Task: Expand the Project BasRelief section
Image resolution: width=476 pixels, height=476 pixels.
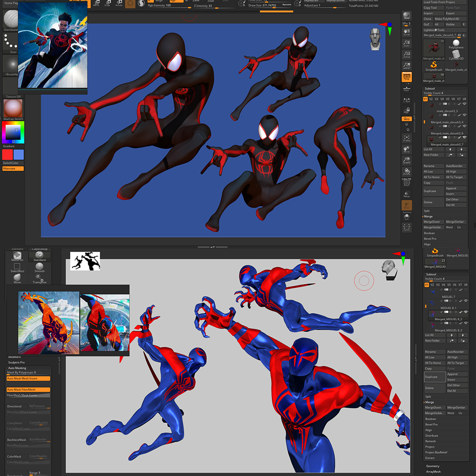Action: tap(436, 452)
